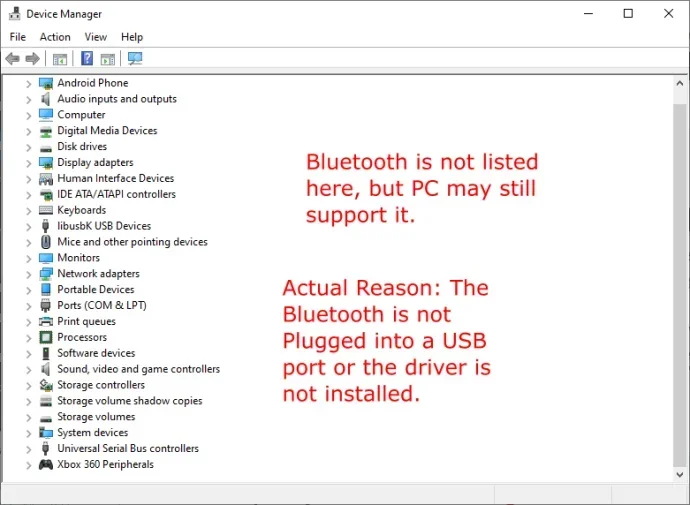
Task: Select the Storage volumes row label
Action: 96,417
